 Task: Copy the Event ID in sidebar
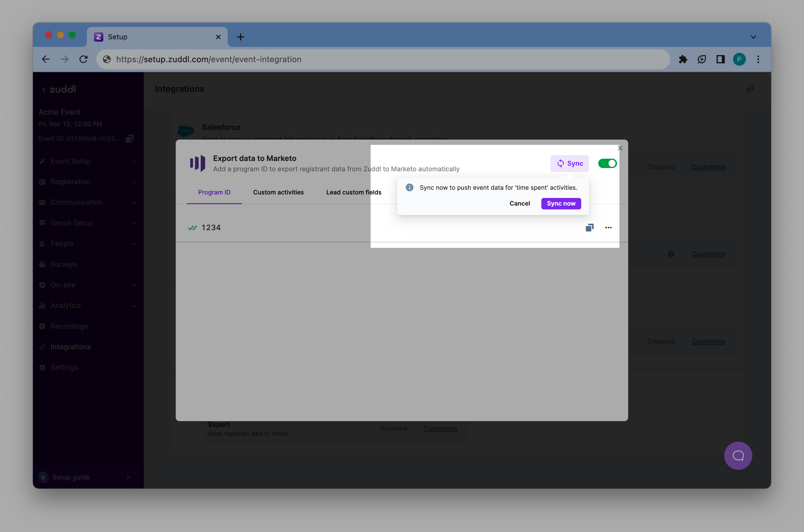(x=130, y=138)
